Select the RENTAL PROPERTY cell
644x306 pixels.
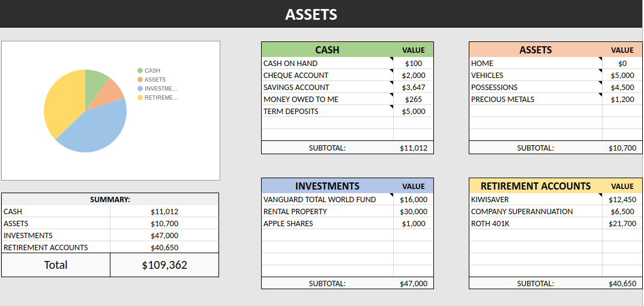click(x=327, y=212)
